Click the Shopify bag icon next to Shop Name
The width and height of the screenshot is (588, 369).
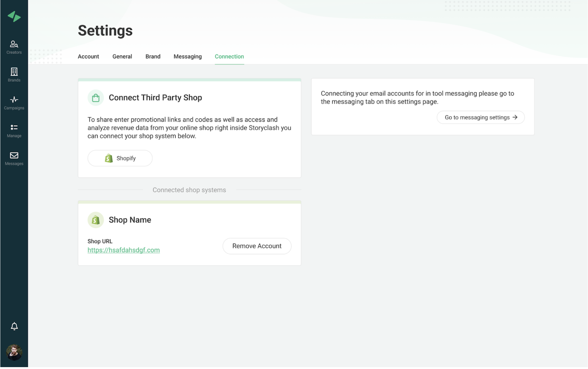(x=96, y=220)
